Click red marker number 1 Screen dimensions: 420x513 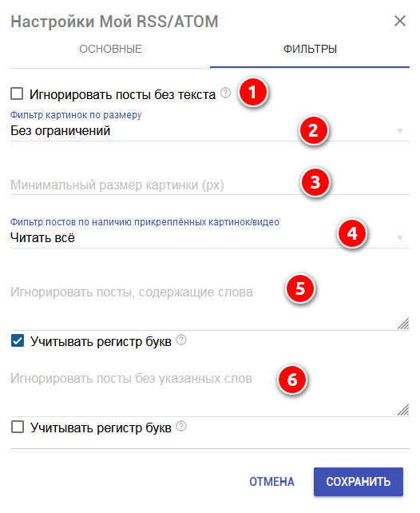pos(253,92)
